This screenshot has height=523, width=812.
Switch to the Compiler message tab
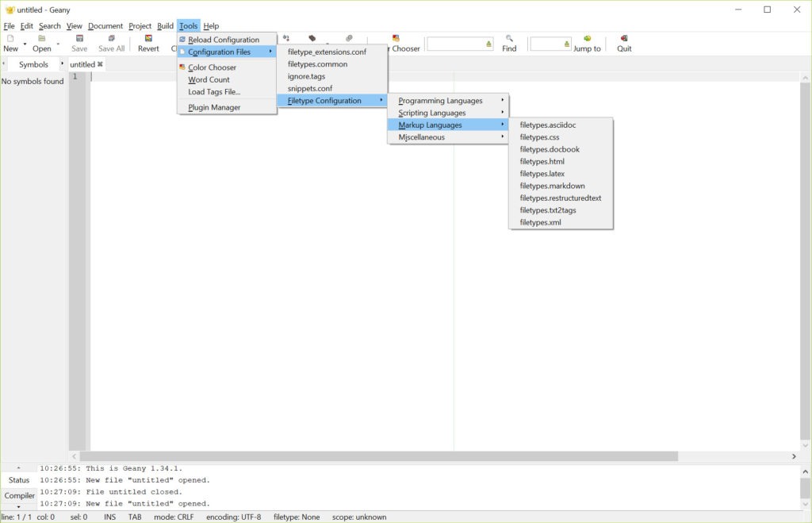[19, 495]
